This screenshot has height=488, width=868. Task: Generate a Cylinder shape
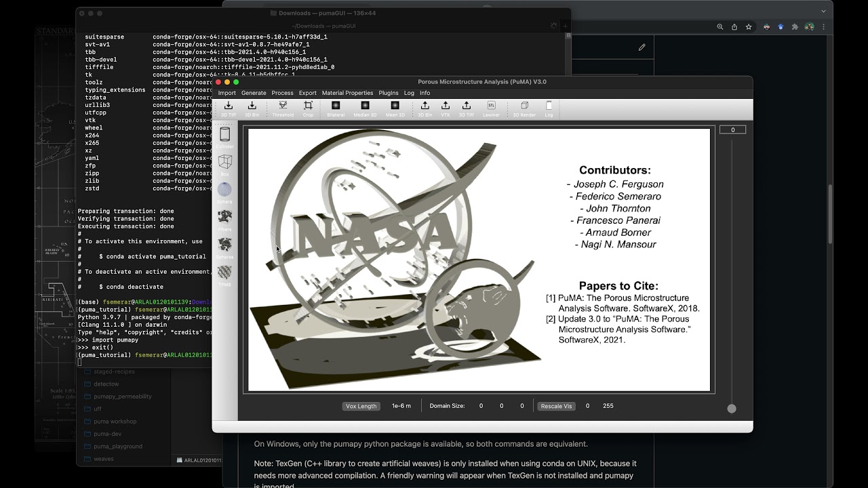pyautogui.click(x=224, y=138)
